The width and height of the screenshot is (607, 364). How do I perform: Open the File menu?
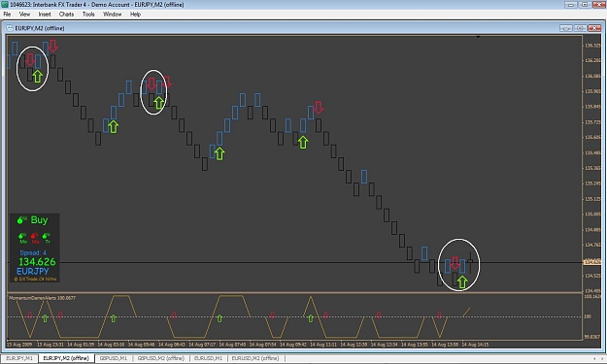pos(7,15)
